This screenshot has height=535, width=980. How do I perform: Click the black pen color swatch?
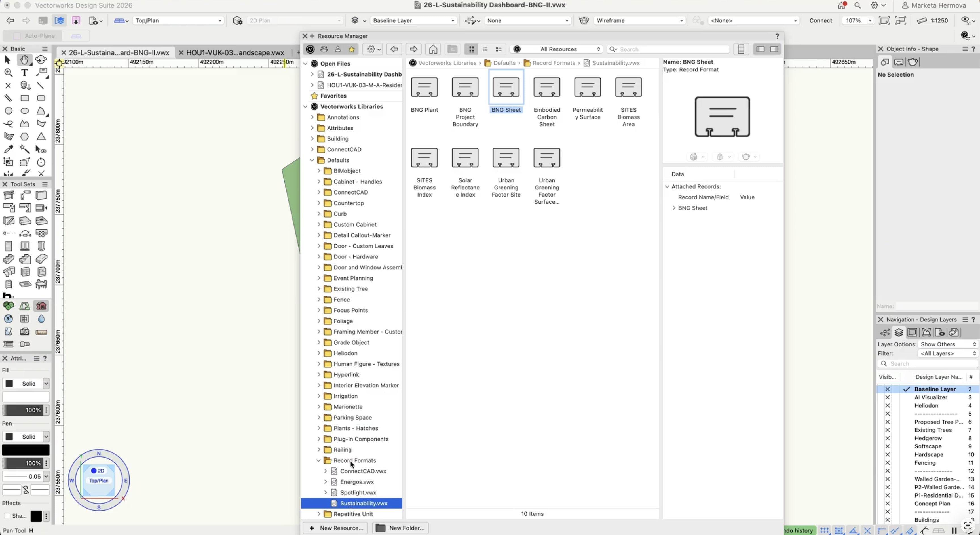pyautogui.click(x=26, y=450)
